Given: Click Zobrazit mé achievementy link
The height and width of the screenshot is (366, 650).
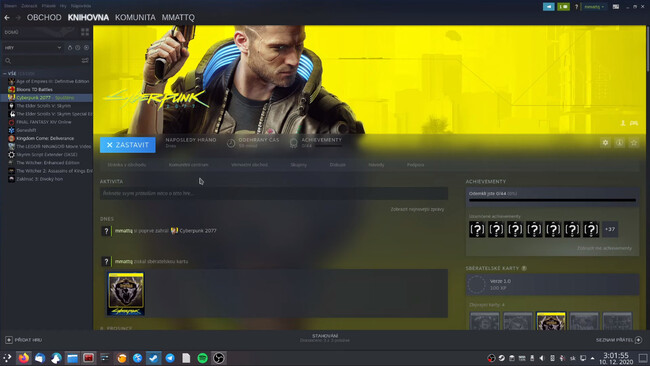Looking at the screenshot, I should pyautogui.click(x=604, y=248).
